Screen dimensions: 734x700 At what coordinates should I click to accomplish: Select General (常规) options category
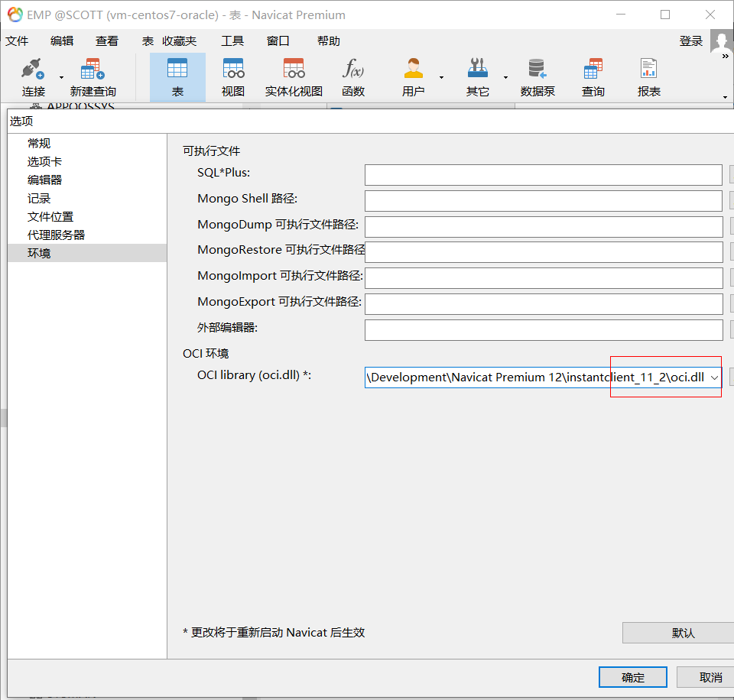(87, 143)
